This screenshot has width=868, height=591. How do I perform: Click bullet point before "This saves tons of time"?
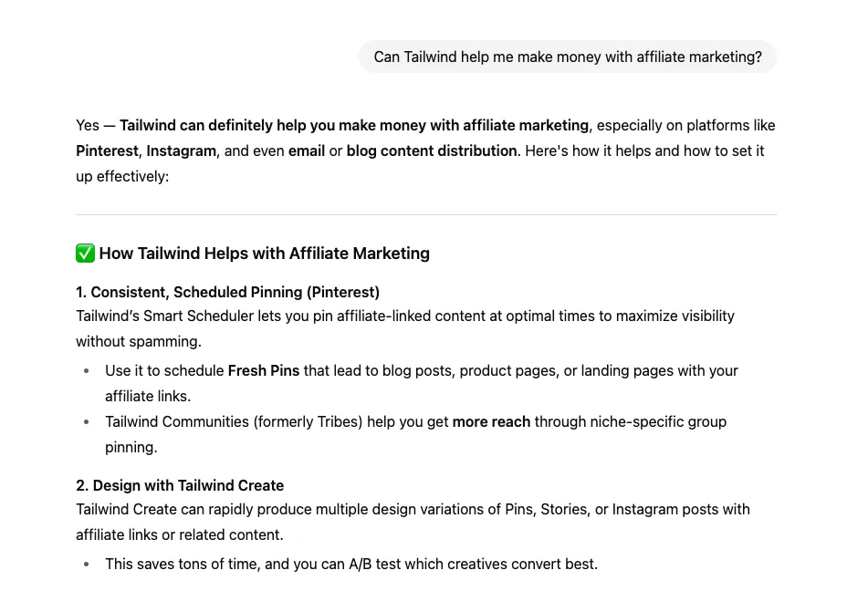click(87, 565)
